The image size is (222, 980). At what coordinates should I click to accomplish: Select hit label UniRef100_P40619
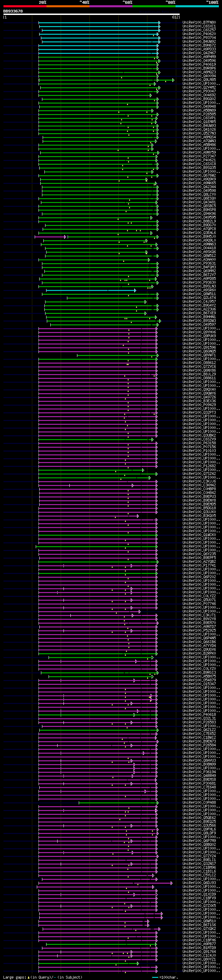click(x=199, y=65)
